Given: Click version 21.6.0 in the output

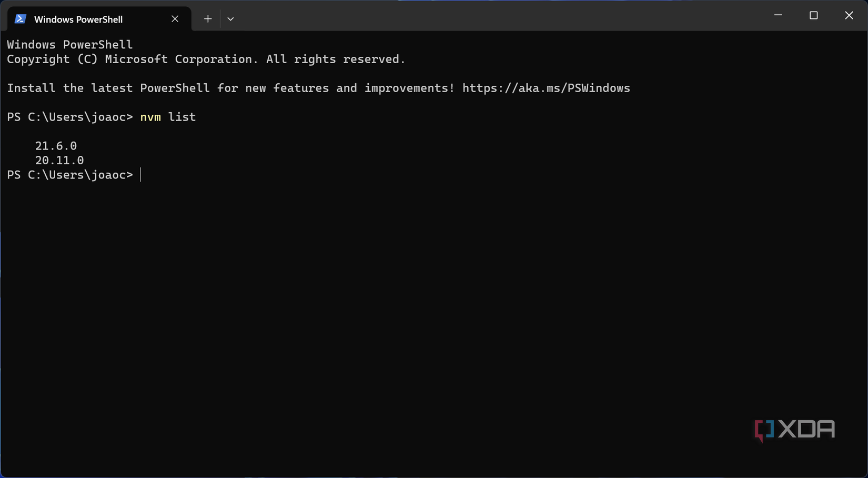Looking at the screenshot, I should (55, 145).
